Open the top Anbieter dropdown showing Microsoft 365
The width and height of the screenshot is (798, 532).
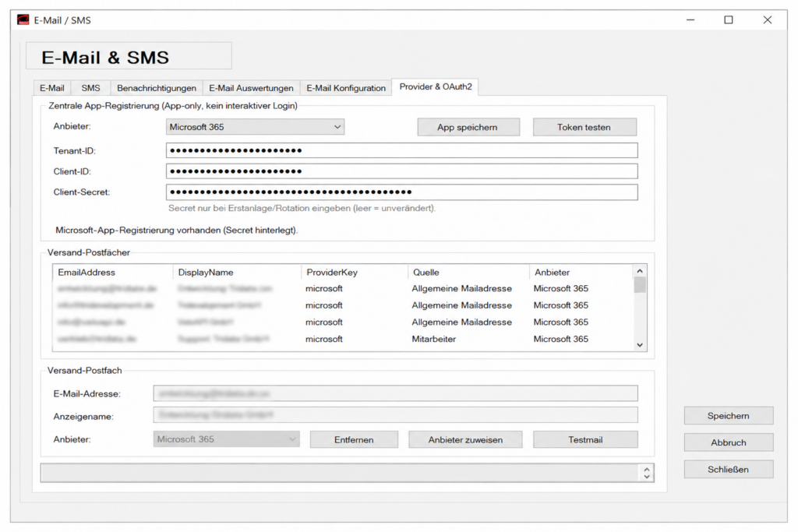(255, 127)
